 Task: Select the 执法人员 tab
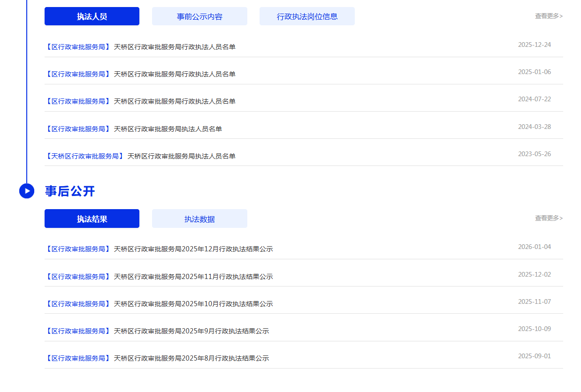92,16
